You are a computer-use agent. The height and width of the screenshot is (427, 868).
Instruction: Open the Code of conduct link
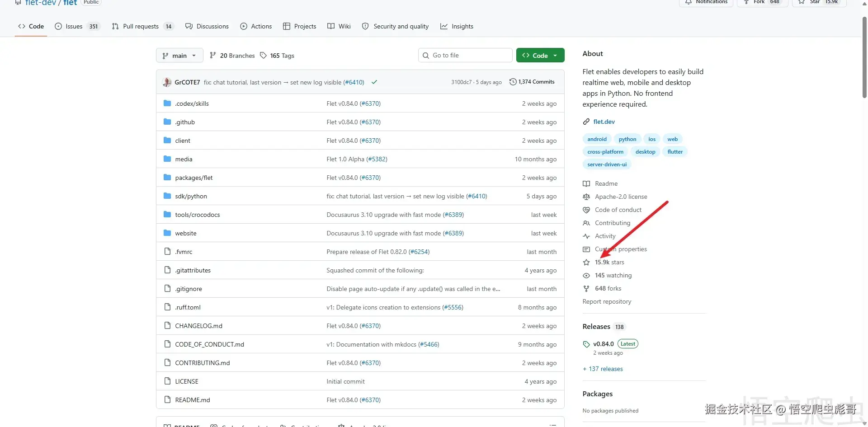pos(618,210)
